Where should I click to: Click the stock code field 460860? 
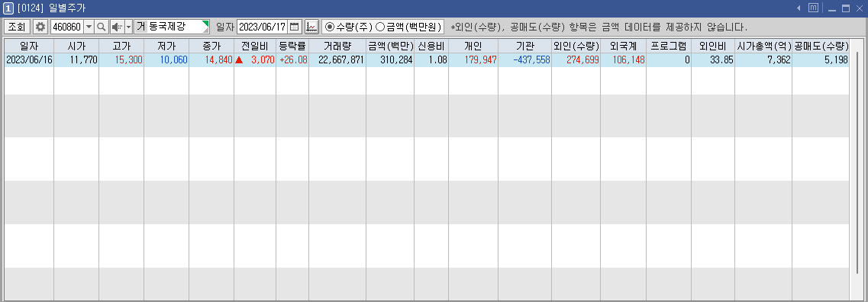tap(66, 27)
